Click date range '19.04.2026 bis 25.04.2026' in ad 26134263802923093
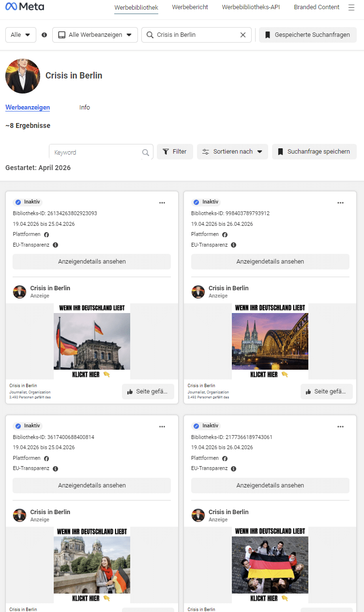 (44, 224)
